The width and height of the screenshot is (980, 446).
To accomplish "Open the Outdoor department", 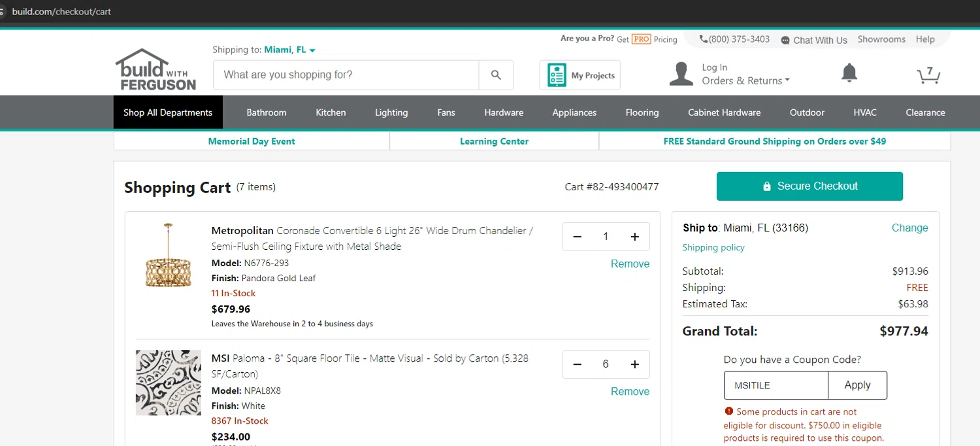I will click(x=807, y=112).
